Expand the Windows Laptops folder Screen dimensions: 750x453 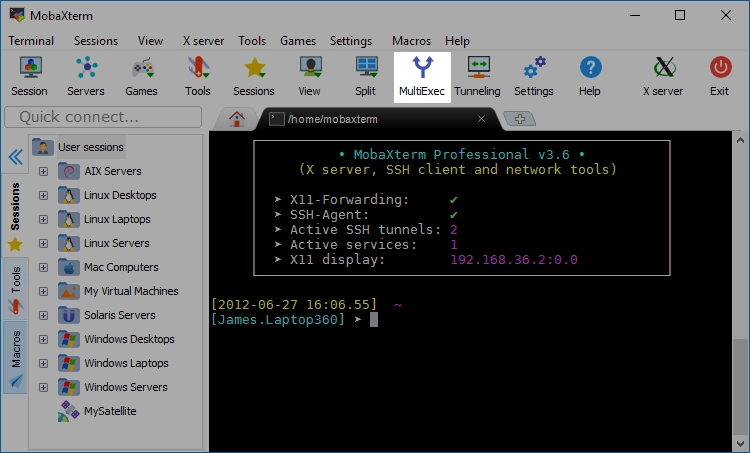pyautogui.click(x=44, y=363)
